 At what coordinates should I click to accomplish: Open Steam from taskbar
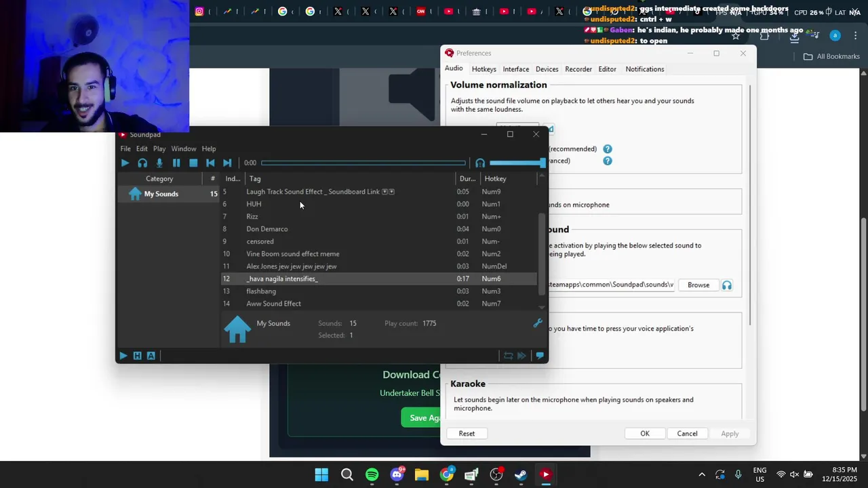(521, 474)
